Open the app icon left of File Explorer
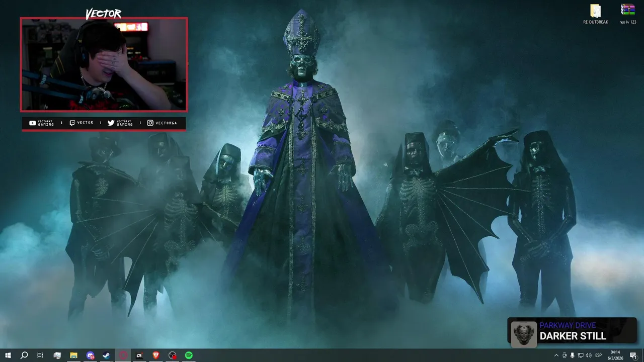The image size is (644, 362). (57, 355)
